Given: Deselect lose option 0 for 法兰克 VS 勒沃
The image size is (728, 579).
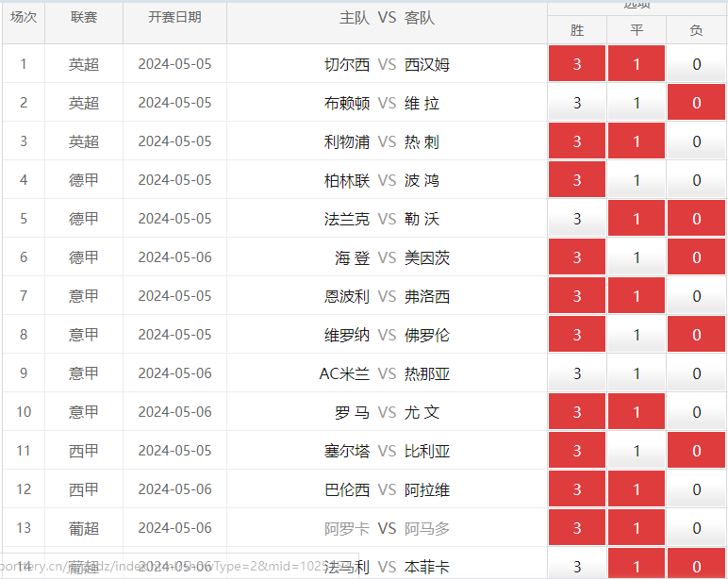Looking at the screenshot, I should (x=696, y=218).
